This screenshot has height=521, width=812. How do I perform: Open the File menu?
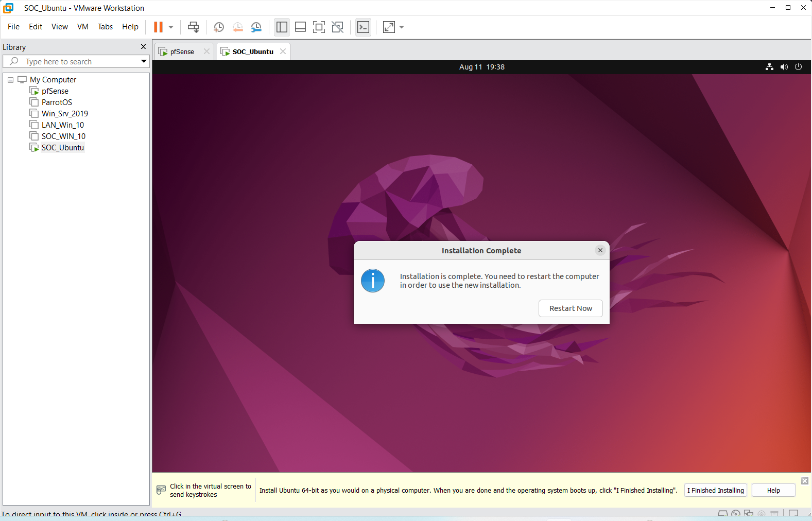pyautogui.click(x=13, y=27)
